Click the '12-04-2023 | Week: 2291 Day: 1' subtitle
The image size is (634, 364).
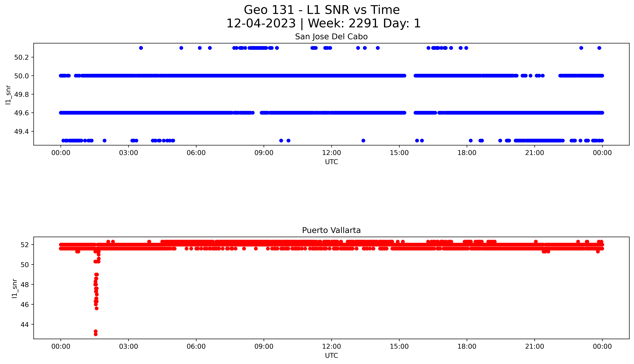(x=324, y=24)
